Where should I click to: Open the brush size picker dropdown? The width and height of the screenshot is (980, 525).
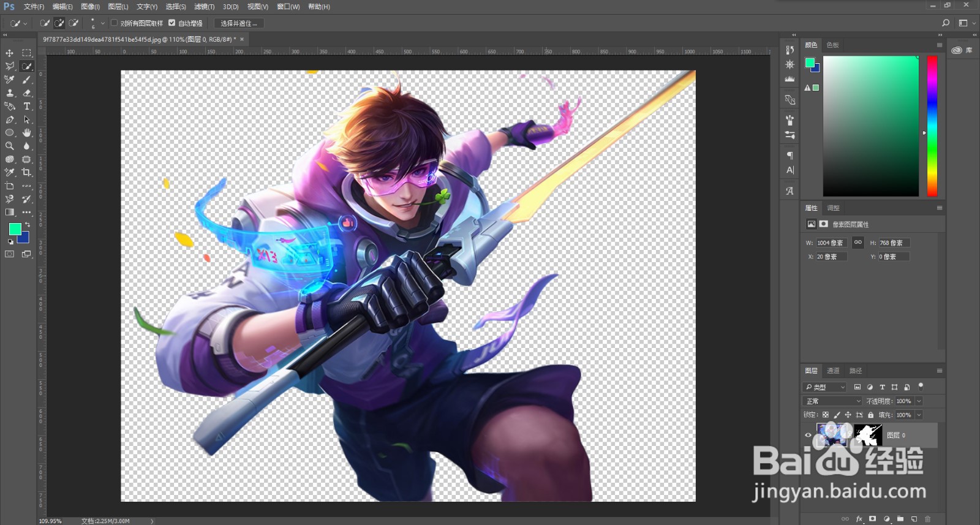pyautogui.click(x=102, y=23)
